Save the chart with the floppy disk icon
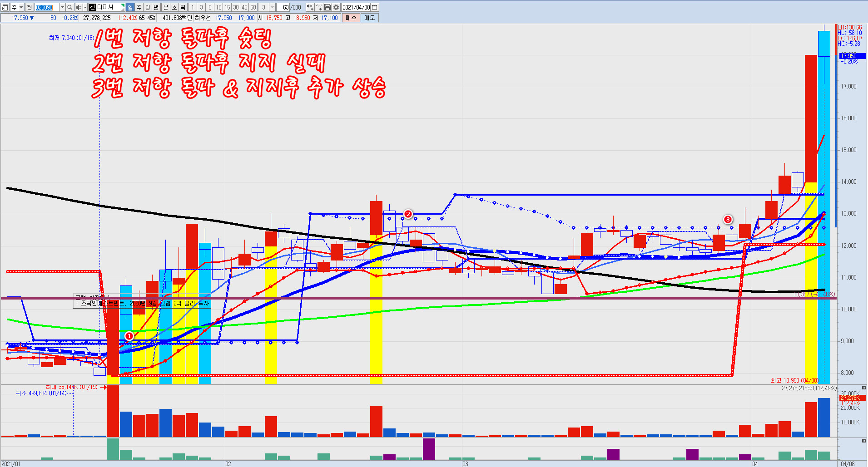Viewport: 868px width, 467px height. (327, 7)
